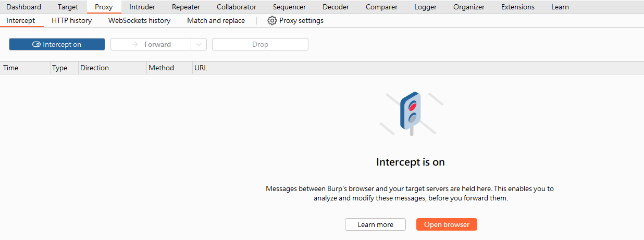
Task: Sort by the URL column header
Action: (418, 68)
